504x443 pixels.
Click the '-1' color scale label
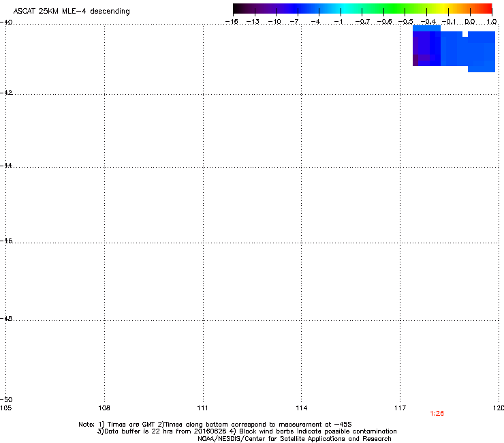tap(338, 22)
